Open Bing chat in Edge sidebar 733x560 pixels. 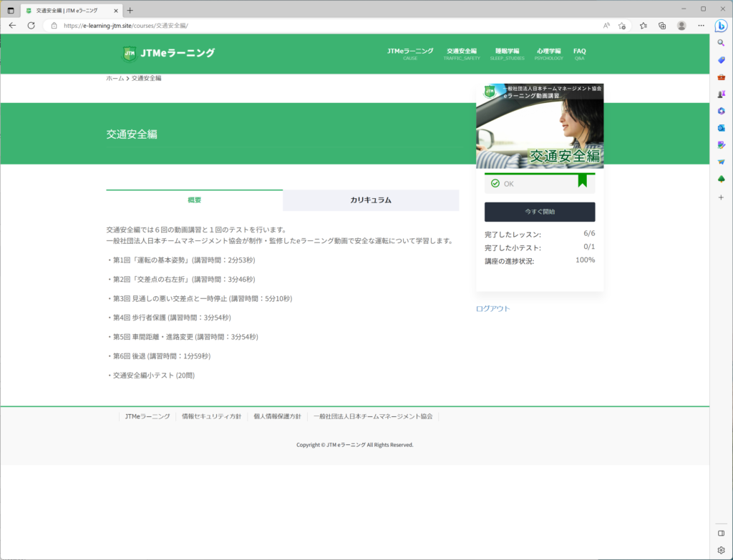tap(721, 26)
